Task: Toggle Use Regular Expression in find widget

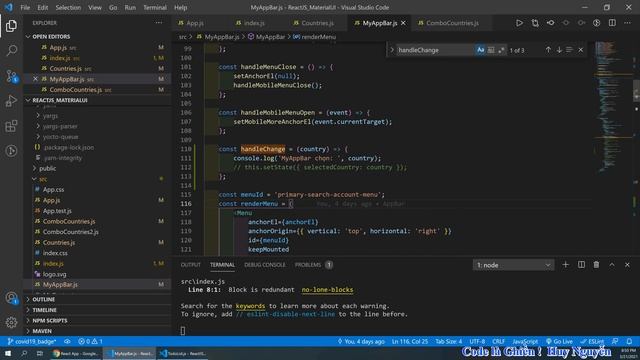Action: click(x=501, y=50)
